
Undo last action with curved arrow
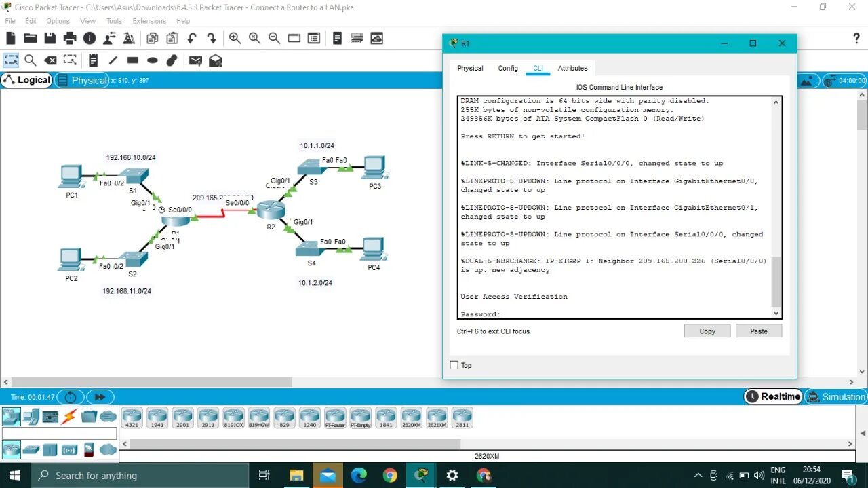[192, 39]
